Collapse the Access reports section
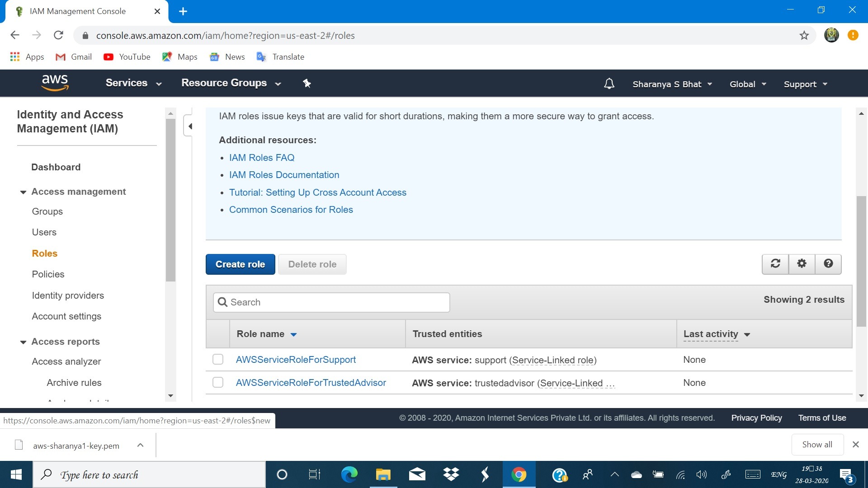868x488 pixels. [24, 342]
